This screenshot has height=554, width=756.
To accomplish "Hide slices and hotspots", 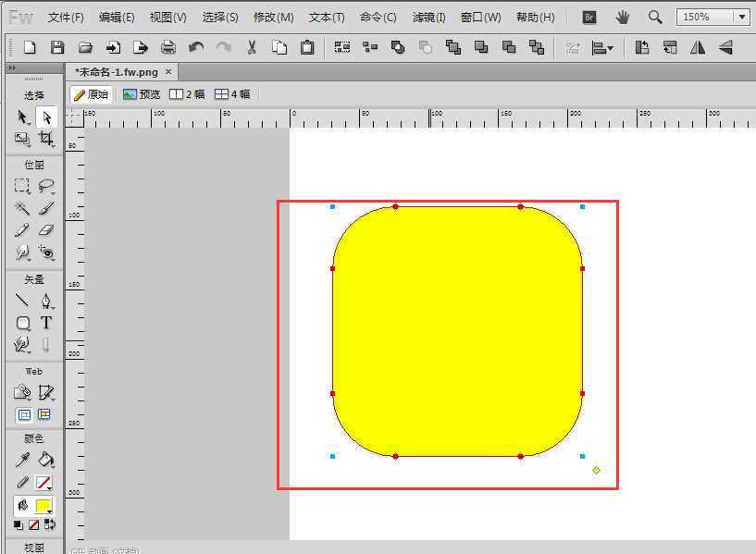I will 24,415.
